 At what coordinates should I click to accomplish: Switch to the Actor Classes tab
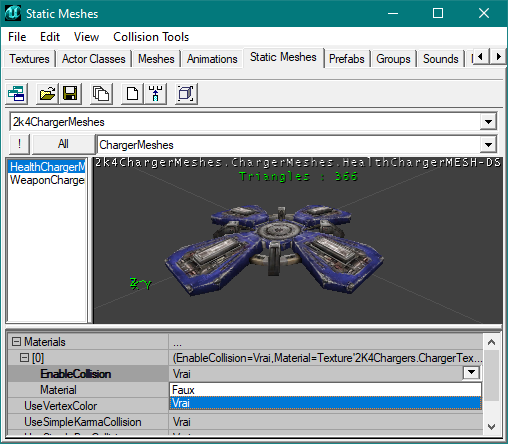(x=94, y=59)
